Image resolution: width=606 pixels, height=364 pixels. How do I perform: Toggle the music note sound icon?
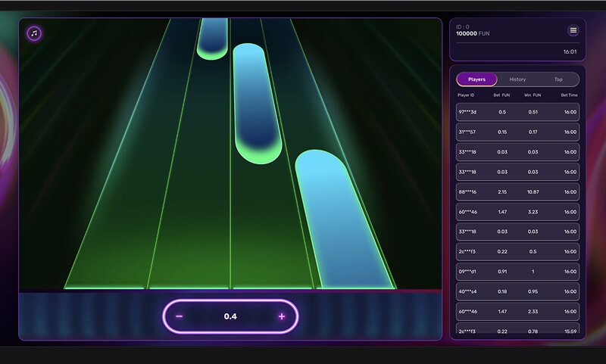pos(34,33)
